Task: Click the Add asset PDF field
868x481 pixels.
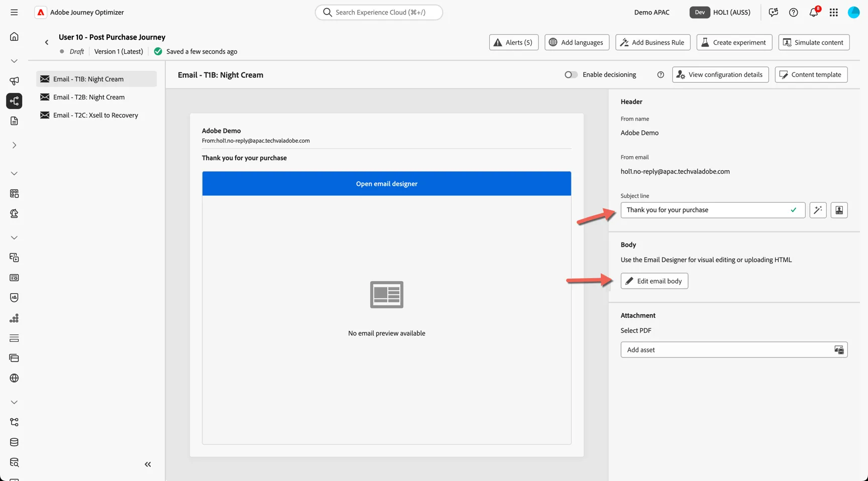Action: [734, 350]
